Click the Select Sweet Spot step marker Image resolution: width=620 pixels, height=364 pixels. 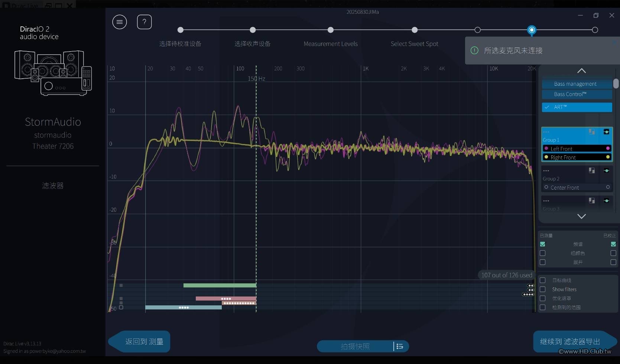tap(415, 30)
